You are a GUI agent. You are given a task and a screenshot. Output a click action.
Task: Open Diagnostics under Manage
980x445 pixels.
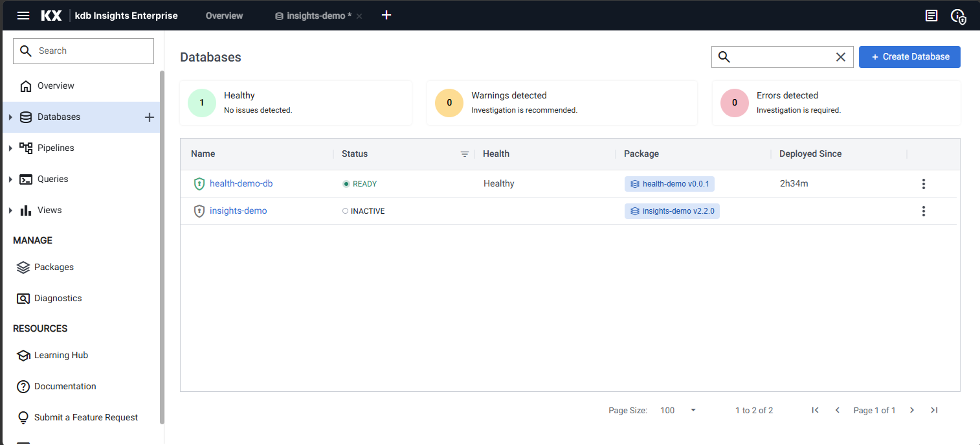coord(58,298)
